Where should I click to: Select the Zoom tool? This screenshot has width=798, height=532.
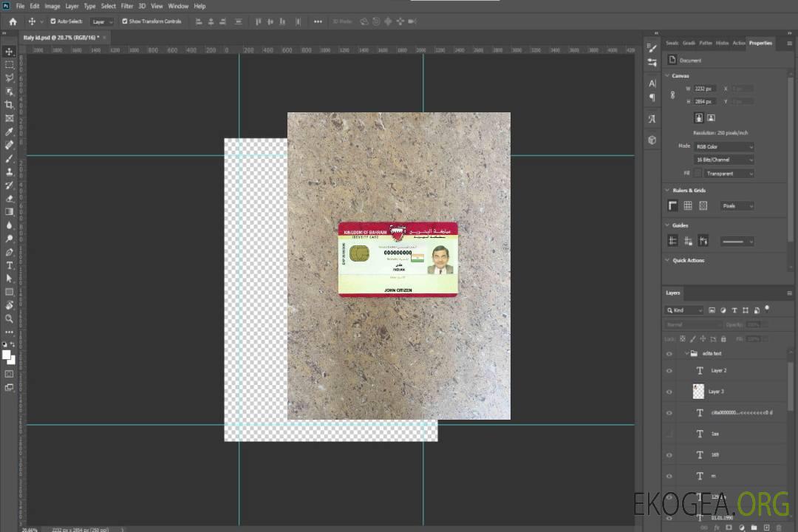[9, 318]
